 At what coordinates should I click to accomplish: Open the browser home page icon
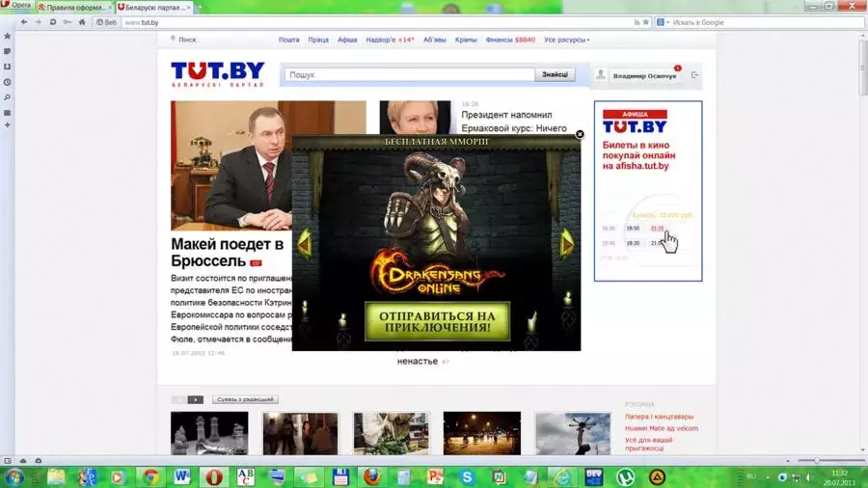click(x=82, y=22)
